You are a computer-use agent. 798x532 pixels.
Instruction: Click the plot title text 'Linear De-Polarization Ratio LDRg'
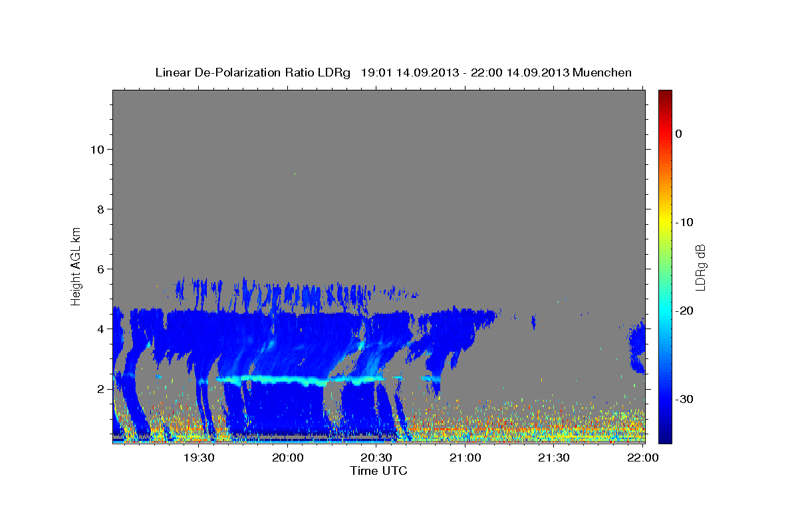[252, 72]
